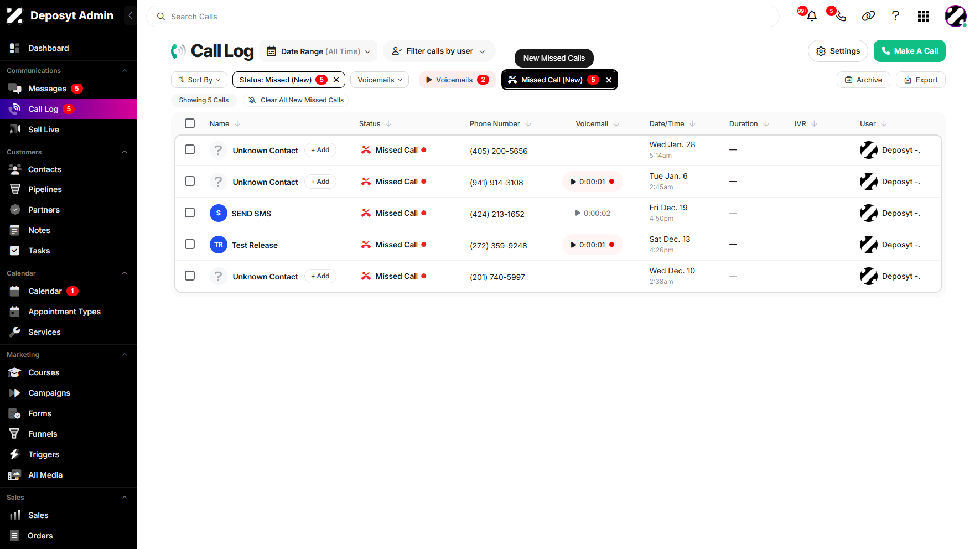Open the Filter calls by user dropdown

pos(439,51)
